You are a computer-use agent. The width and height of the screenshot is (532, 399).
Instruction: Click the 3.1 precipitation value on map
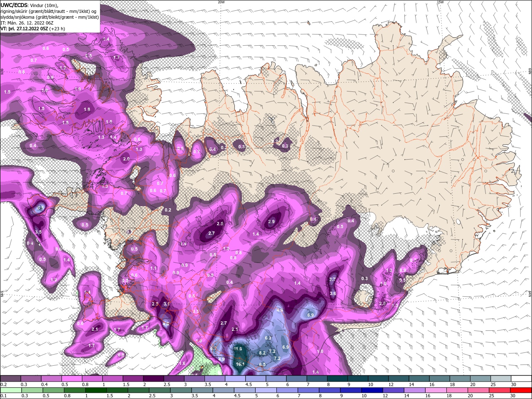[x=167, y=304]
